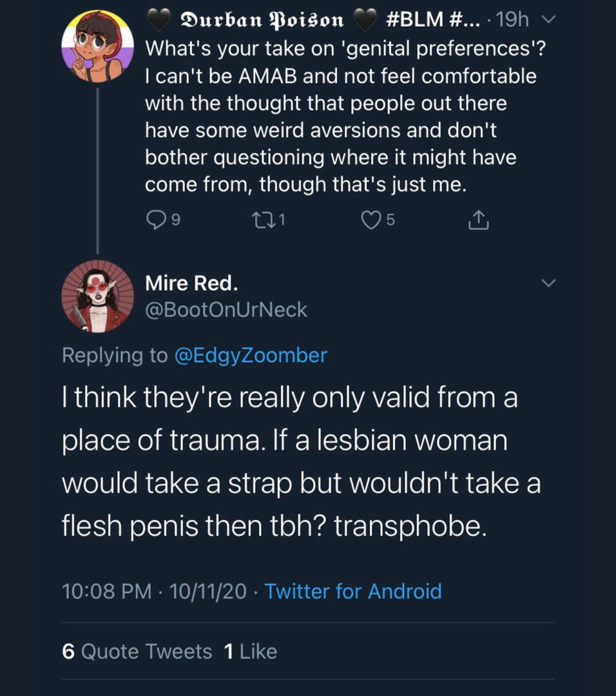Open the chevron menu beside Mire Red
The height and width of the screenshot is (696, 616).
(547, 283)
